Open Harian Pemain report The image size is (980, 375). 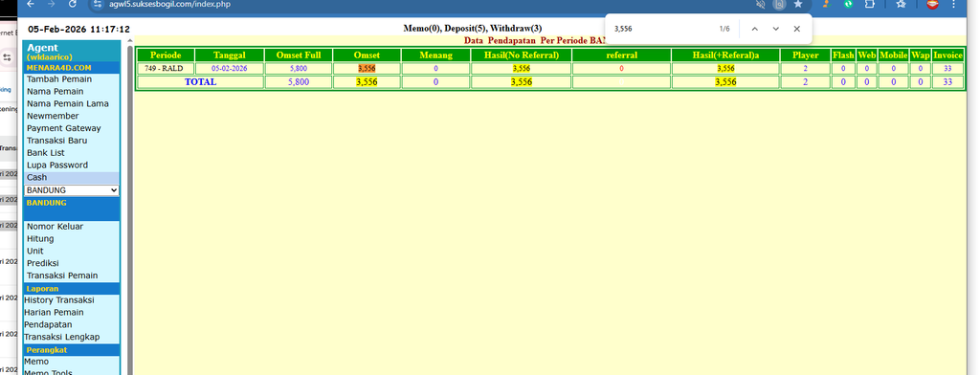[54, 312]
